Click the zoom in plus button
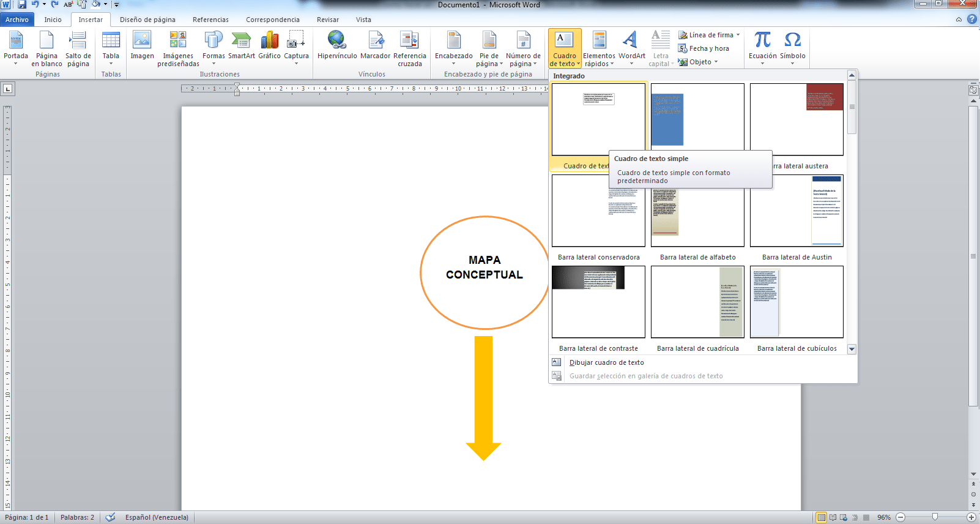 (971, 517)
